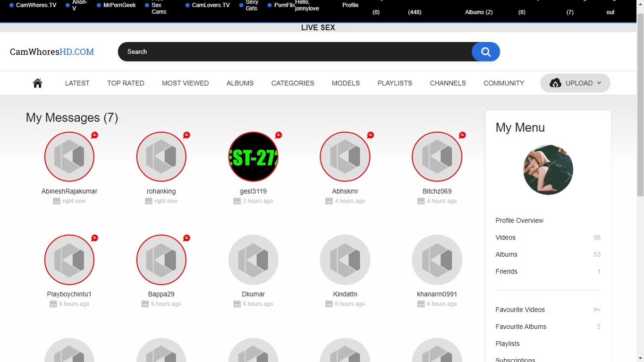
Task: Click the Dkumar default avatar
Action: [x=253, y=260]
